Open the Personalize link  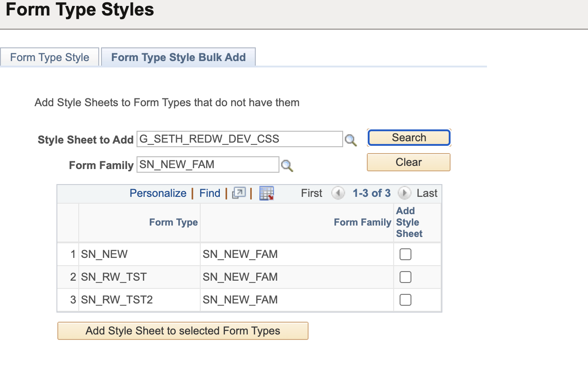click(158, 193)
